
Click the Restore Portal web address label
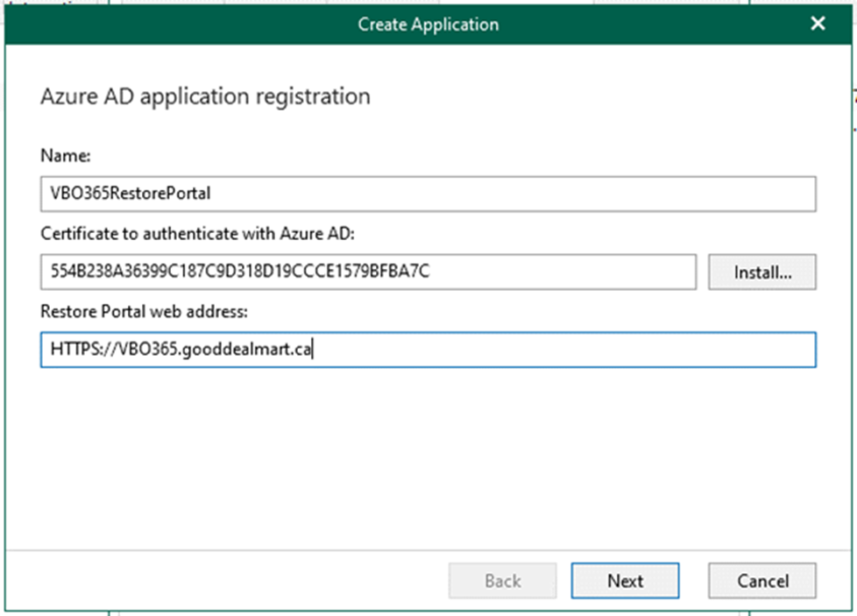[x=144, y=311]
